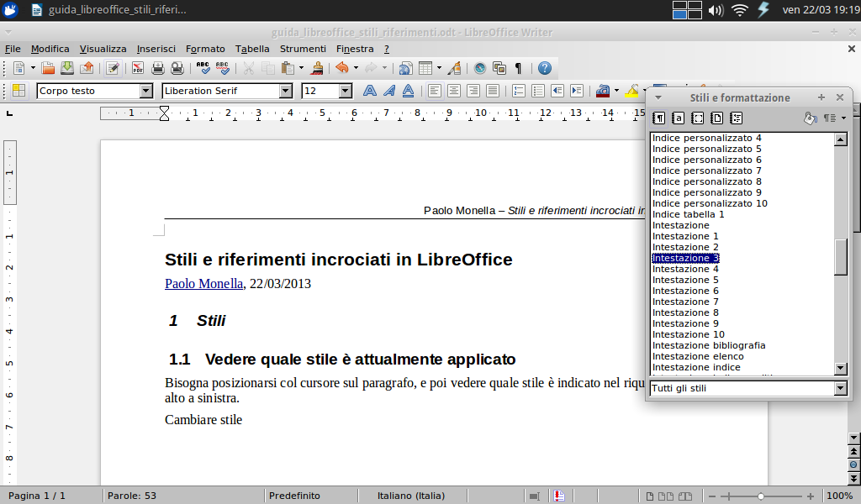Open the Navigator compass icon

(x=480, y=68)
